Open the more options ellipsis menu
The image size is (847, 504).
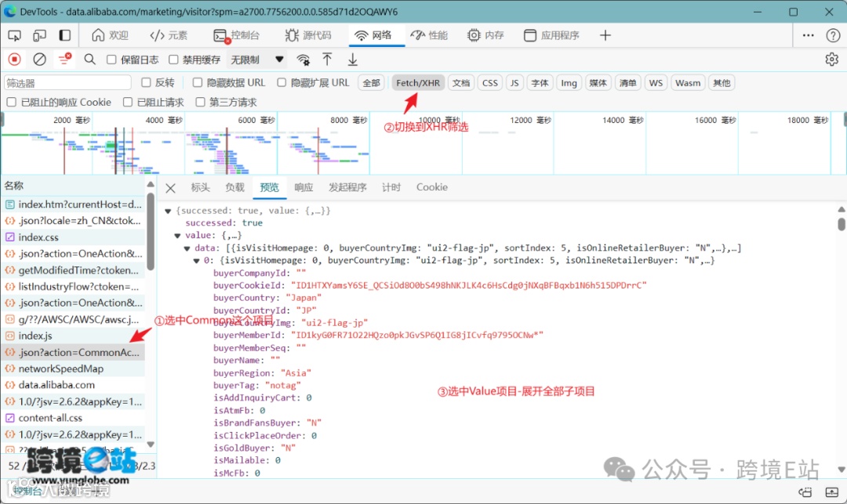coord(808,35)
